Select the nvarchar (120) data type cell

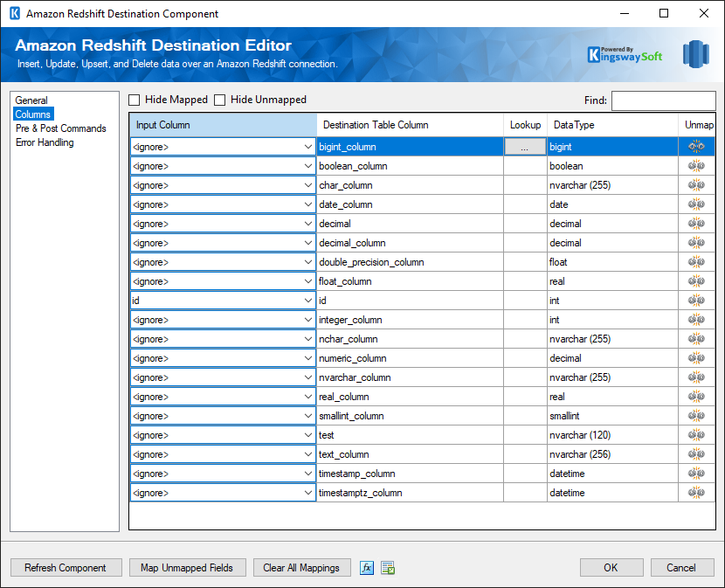click(612, 435)
